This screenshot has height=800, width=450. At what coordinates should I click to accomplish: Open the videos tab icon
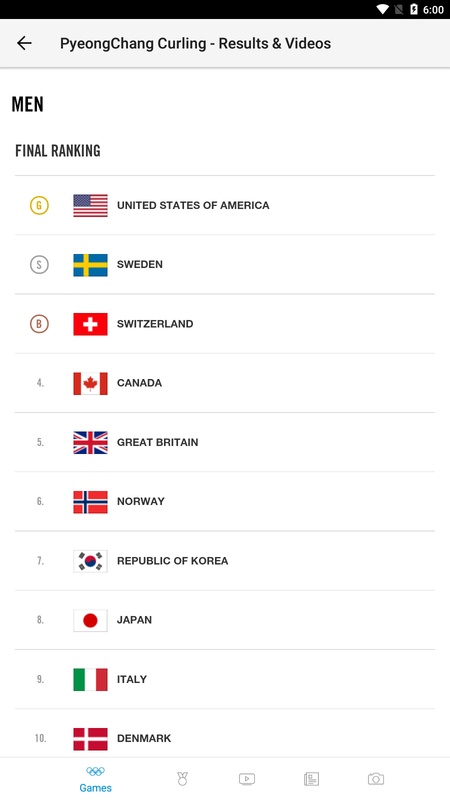[247, 779]
